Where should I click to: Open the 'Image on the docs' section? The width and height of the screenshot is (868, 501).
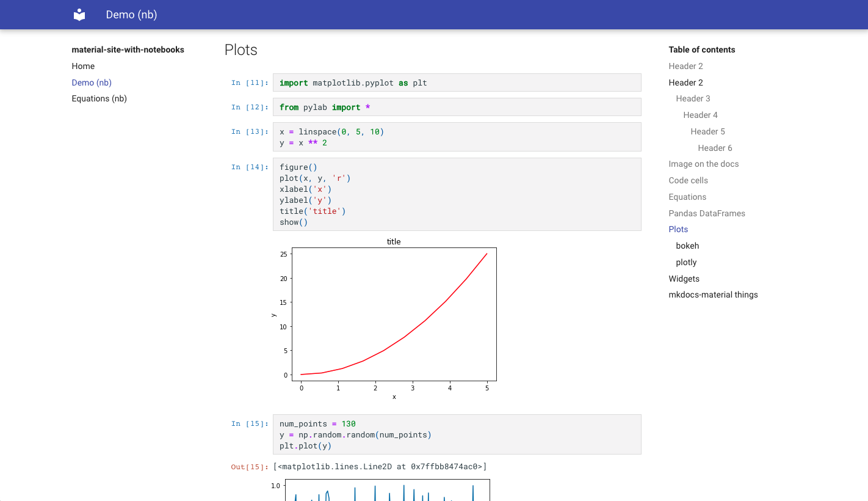click(704, 164)
